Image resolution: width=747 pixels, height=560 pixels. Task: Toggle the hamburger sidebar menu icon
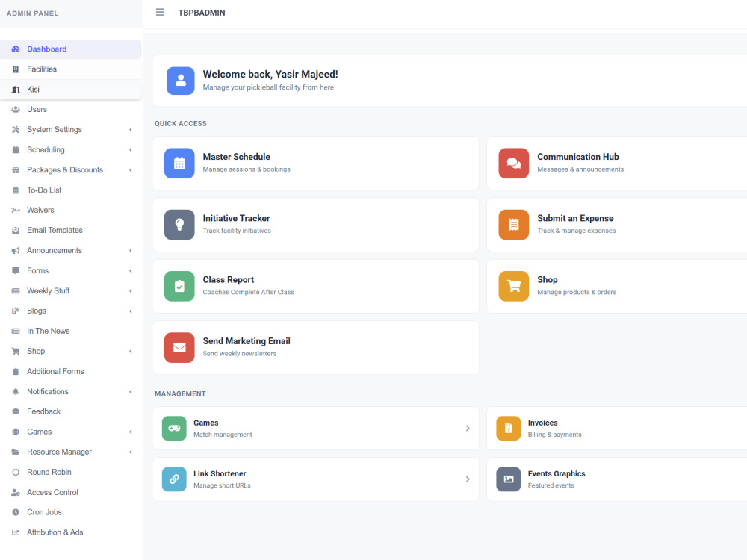[x=160, y=13]
